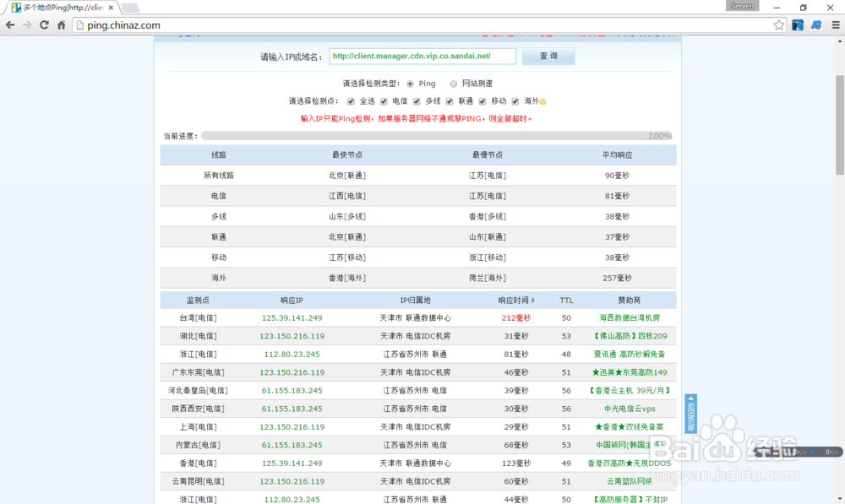Click the blue side tab at right edge
Viewport: 845px width, 504px height.
[691, 414]
